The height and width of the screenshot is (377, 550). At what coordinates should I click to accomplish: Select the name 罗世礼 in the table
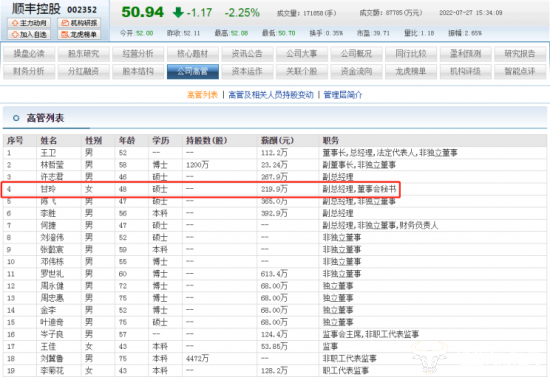tap(52, 274)
